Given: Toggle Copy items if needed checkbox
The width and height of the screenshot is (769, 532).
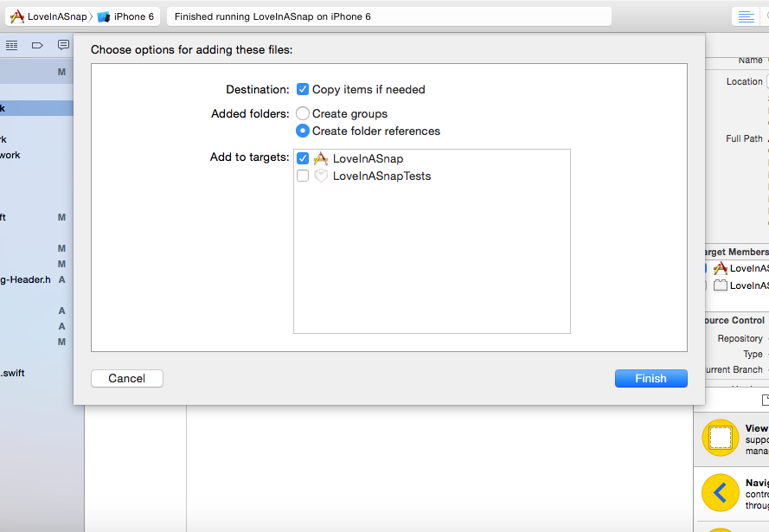Looking at the screenshot, I should click(x=303, y=89).
